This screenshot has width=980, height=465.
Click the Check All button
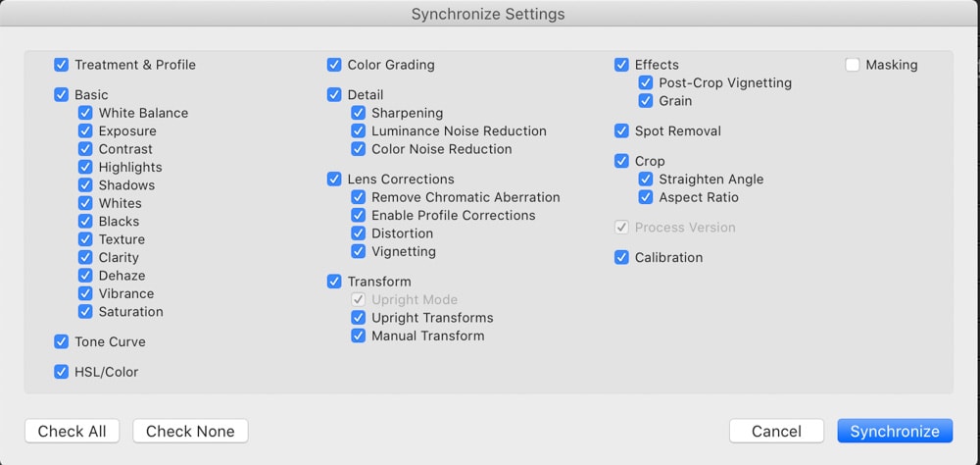click(72, 432)
